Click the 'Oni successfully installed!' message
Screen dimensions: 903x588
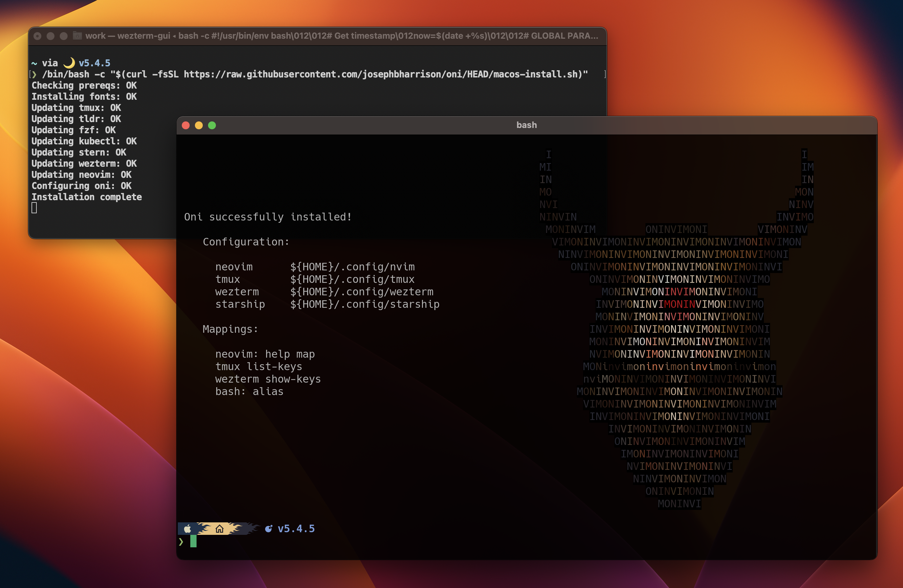click(x=268, y=217)
